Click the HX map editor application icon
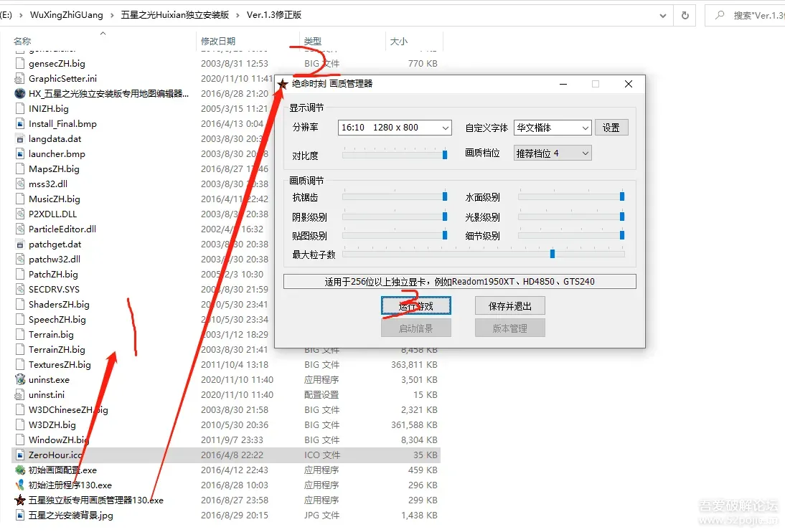 pos(20,94)
